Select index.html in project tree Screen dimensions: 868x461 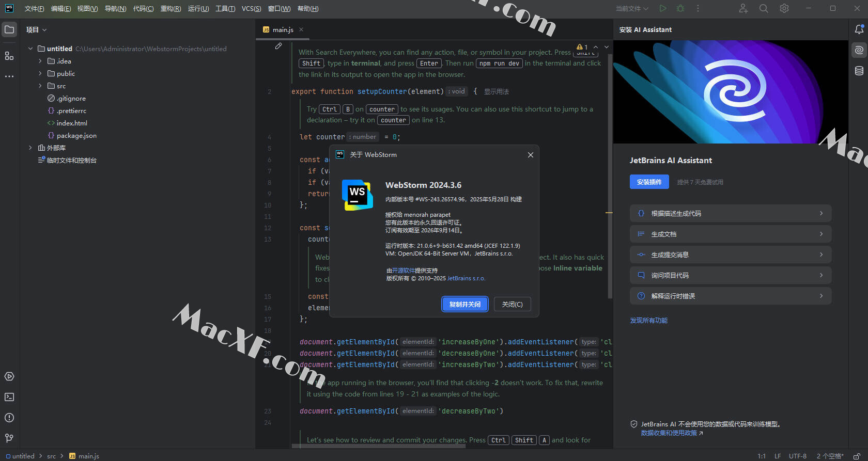(x=72, y=123)
